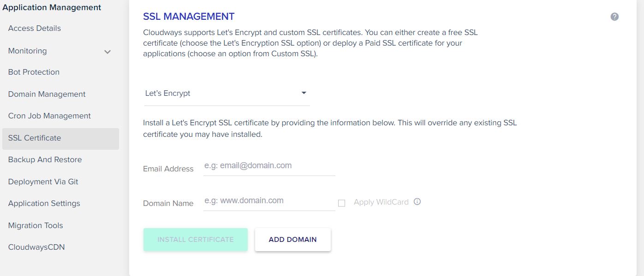Open CloudwaysCDN section
The height and width of the screenshot is (276, 644).
click(x=36, y=247)
